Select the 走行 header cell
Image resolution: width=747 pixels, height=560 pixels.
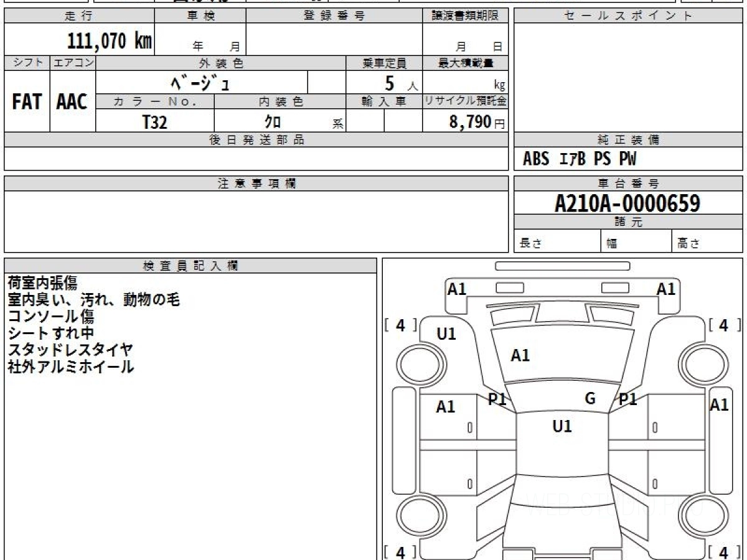[x=79, y=16]
